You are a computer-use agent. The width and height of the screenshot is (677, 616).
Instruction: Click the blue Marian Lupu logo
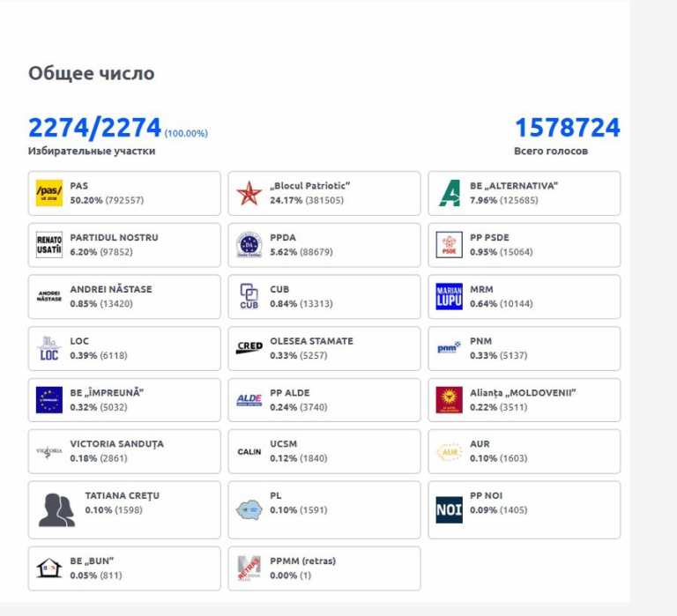point(449,297)
